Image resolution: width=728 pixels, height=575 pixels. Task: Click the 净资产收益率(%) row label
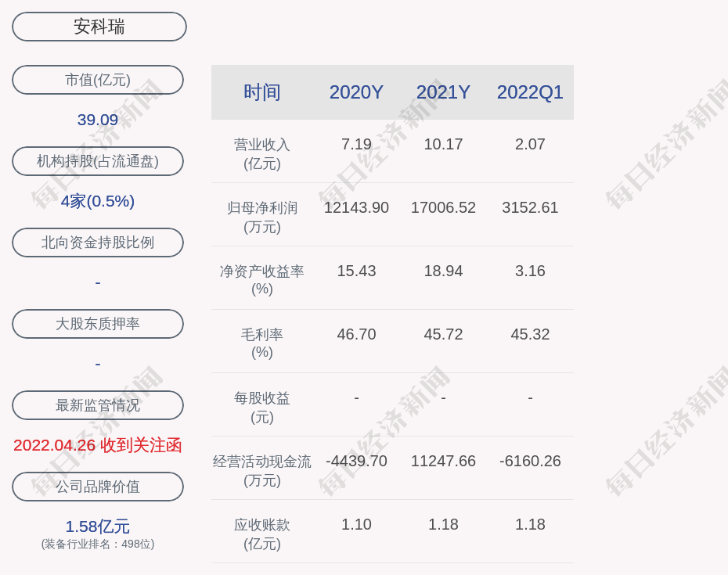262,280
